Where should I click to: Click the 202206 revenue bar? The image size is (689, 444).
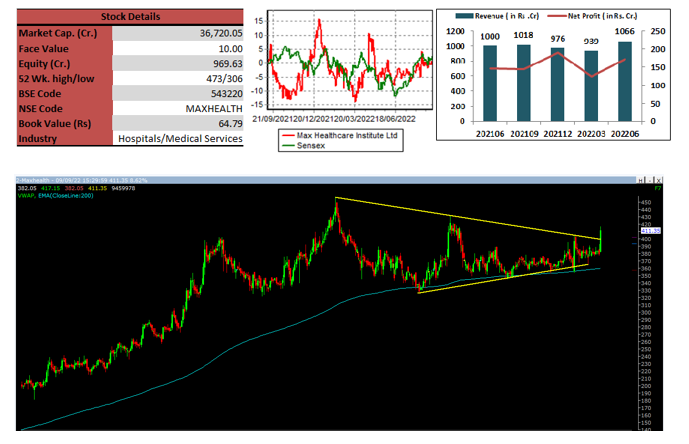coord(625,81)
